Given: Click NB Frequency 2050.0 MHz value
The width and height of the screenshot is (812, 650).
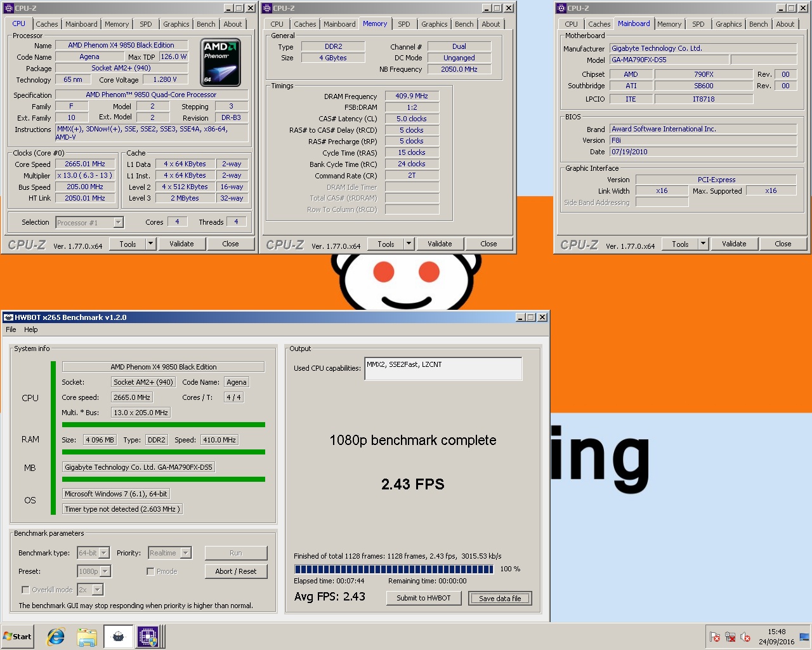Looking at the screenshot, I should [459, 69].
